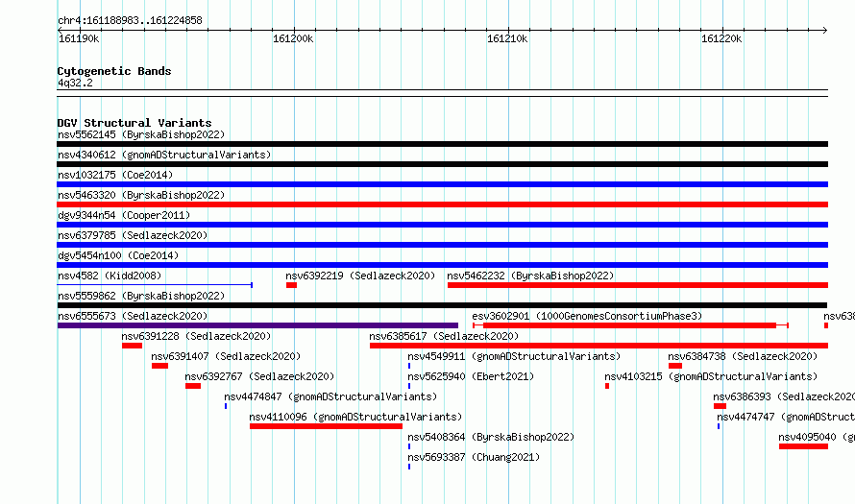Click the red block under nsv6386393
This screenshot has height=504, width=855.
tap(720, 406)
